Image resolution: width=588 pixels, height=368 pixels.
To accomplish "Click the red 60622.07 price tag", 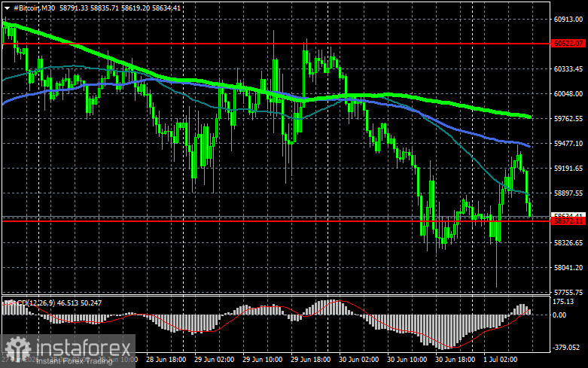I will tap(568, 44).
